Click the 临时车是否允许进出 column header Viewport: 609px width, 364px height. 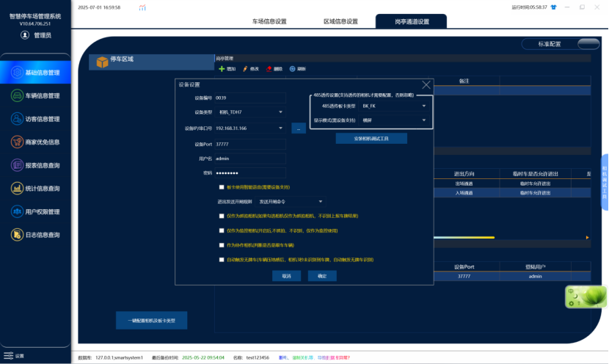click(535, 174)
